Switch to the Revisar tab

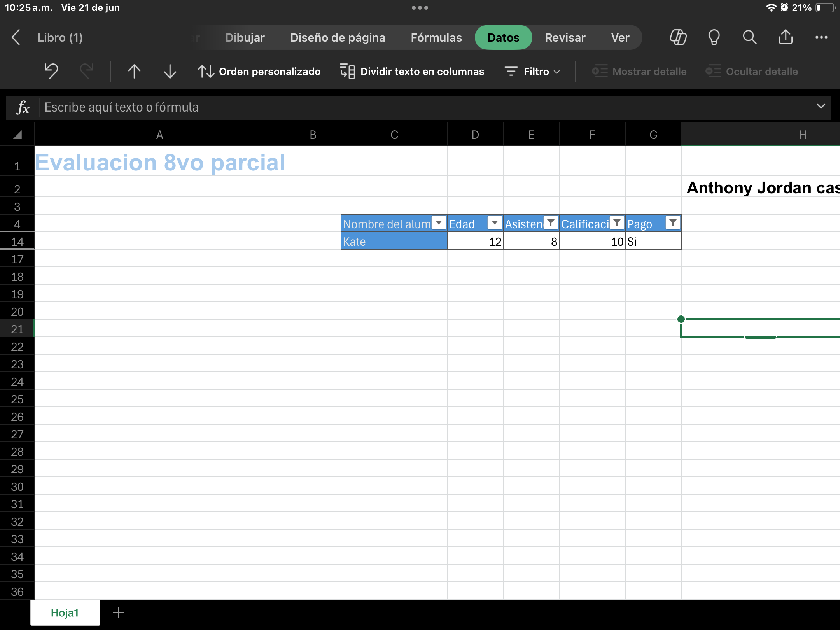coord(565,37)
